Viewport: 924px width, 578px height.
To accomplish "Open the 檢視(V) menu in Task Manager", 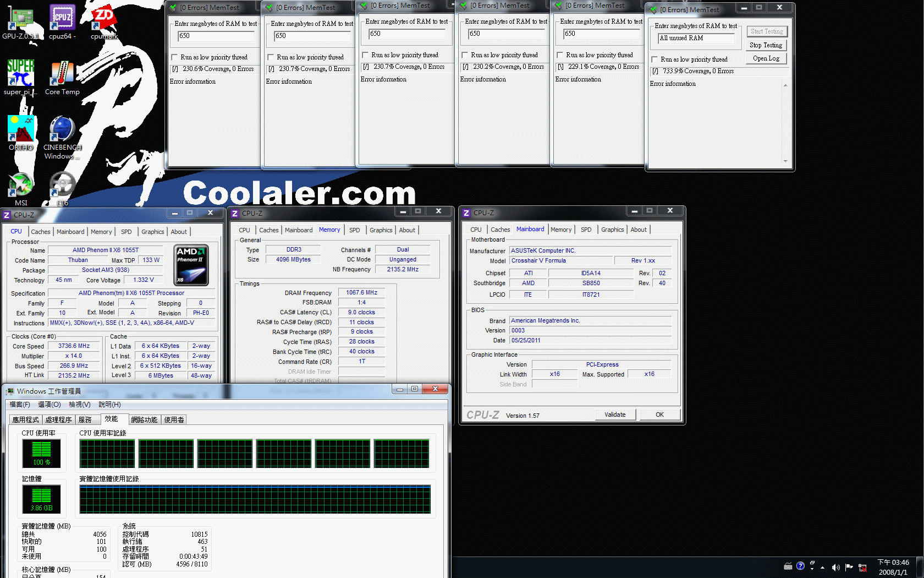I will point(80,405).
